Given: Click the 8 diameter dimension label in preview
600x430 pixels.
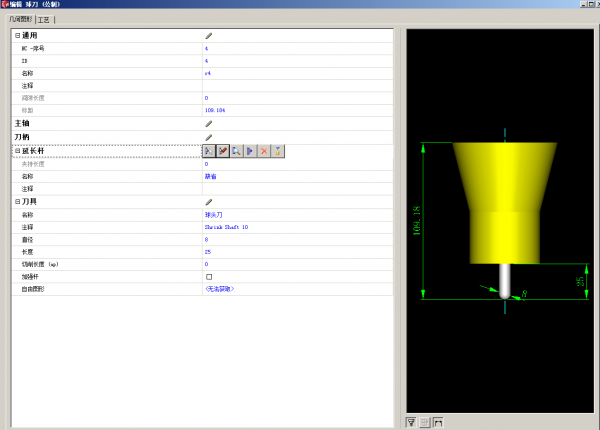Looking at the screenshot, I should [x=524, y=294].
